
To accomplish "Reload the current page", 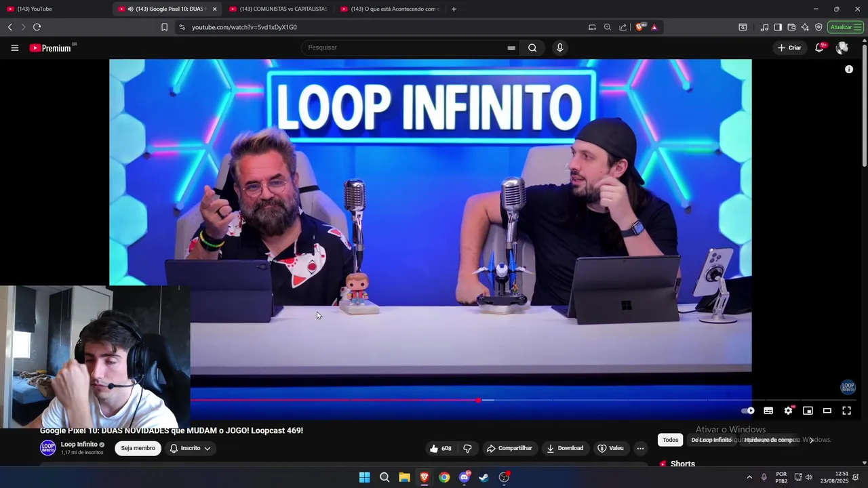I will (37, 27).
